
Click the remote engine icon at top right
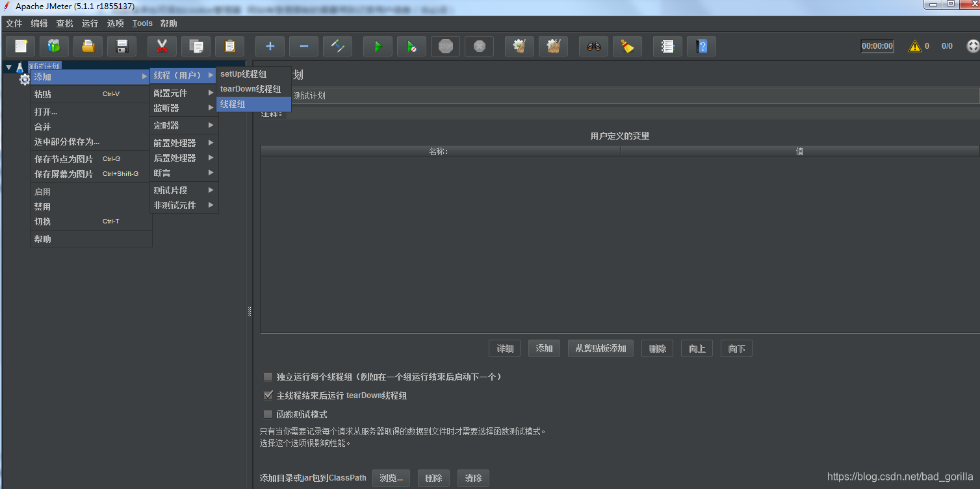point(972,46)
